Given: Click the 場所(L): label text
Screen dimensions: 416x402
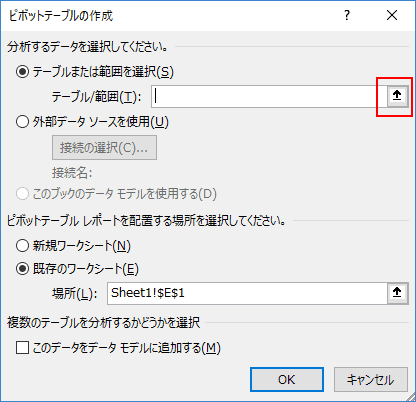Looking at the screenshot, I should [x=75, y=294].
